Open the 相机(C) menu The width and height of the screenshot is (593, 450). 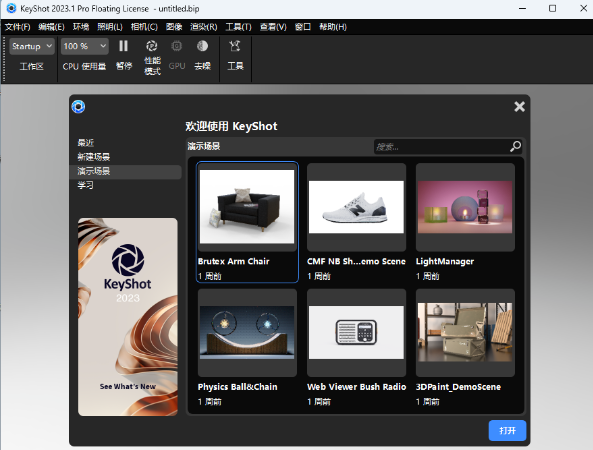point(144,27)
